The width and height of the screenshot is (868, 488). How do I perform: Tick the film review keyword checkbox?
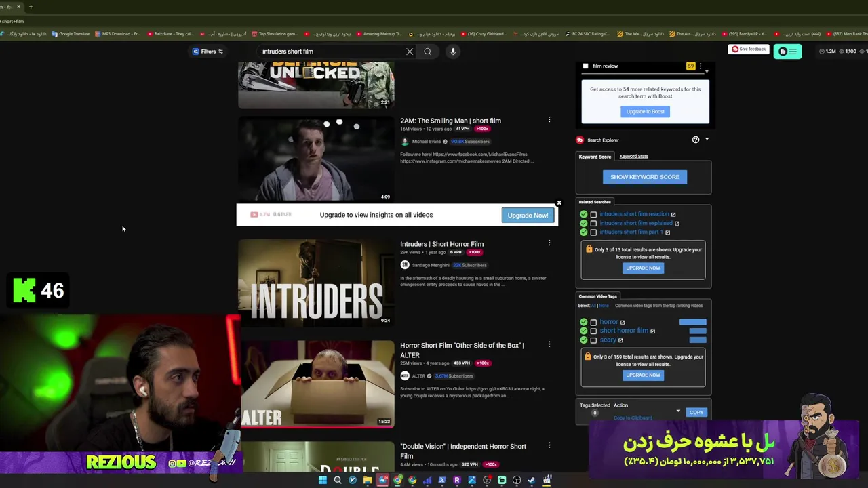[x=585, y=66]
